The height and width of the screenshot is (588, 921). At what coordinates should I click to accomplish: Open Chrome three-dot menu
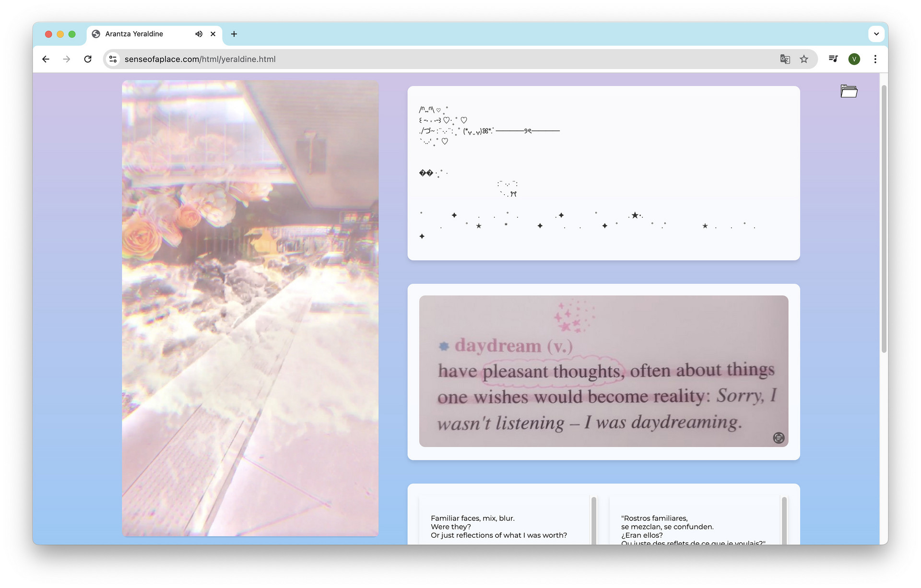tap(875, 59)
